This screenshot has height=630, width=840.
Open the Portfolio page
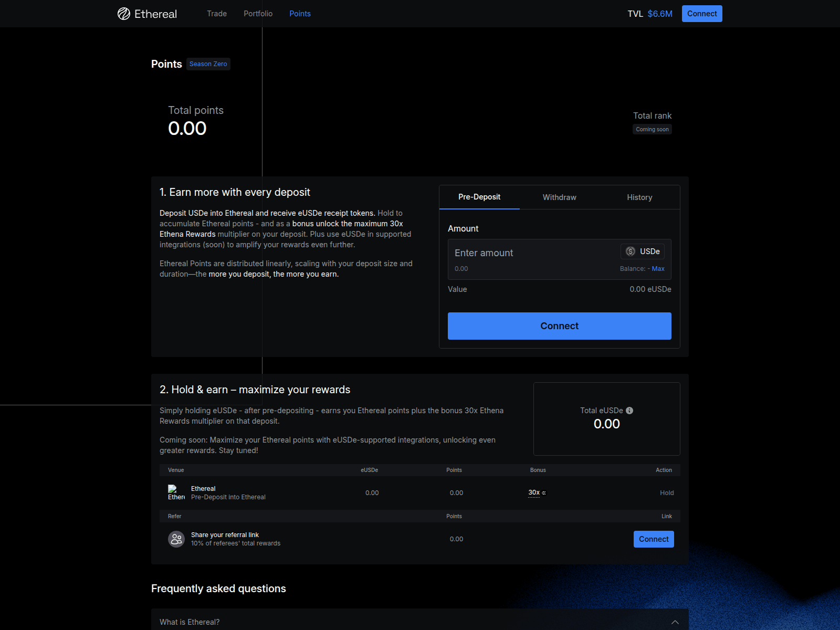(x=258, y=14)
